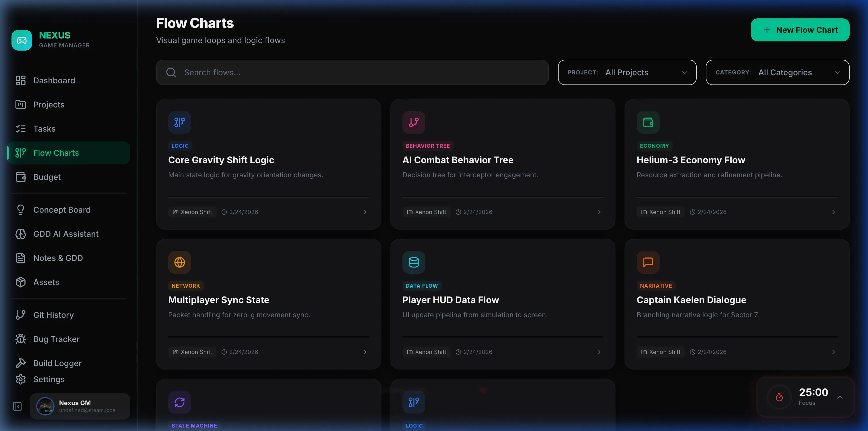This screenshot has height=431, width=868.
Task: Click the Captain Kaelen Dialogue title
Action: (691, 300)
